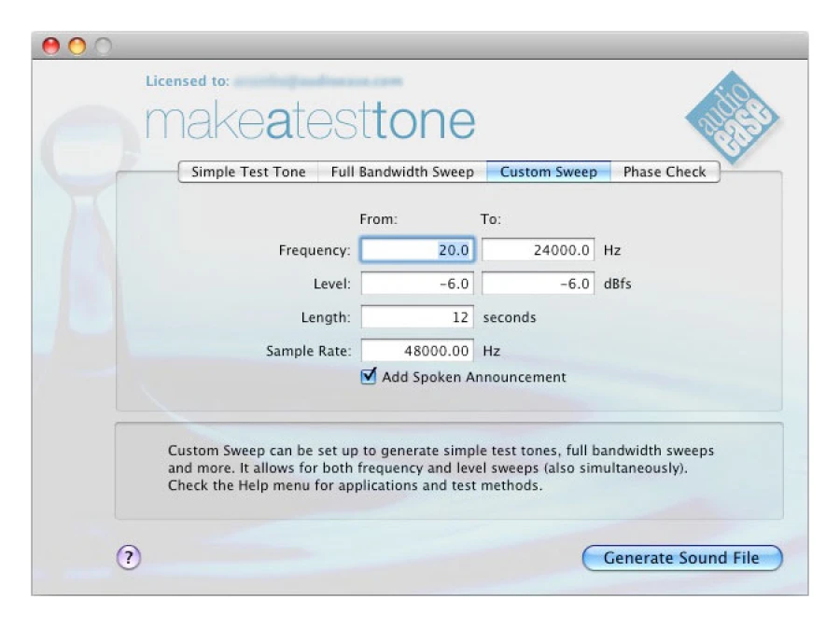Click the Level From field

pos(417,284)
